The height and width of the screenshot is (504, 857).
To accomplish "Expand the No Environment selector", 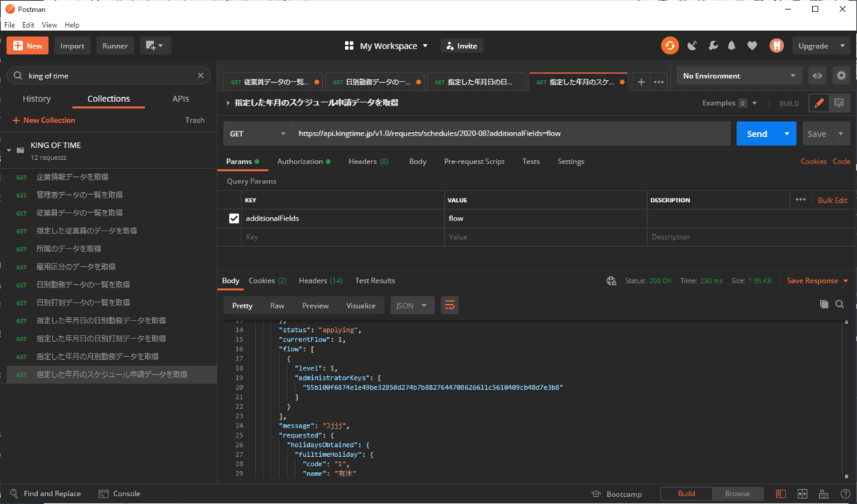I will [x=739, y=76].
